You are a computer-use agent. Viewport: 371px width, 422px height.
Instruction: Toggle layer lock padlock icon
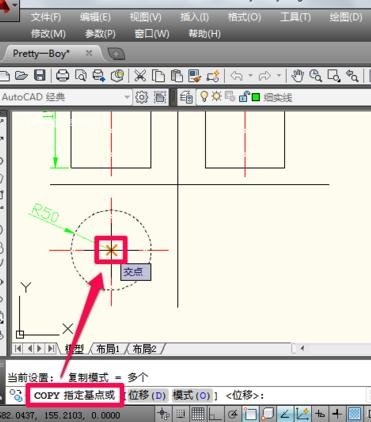[243, 97]
